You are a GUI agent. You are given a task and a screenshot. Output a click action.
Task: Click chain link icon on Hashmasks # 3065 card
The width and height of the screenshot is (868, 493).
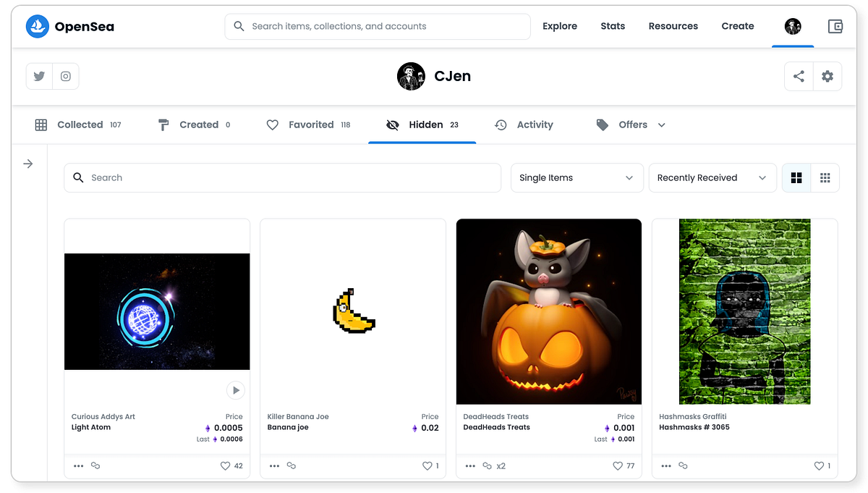[684, 465]
